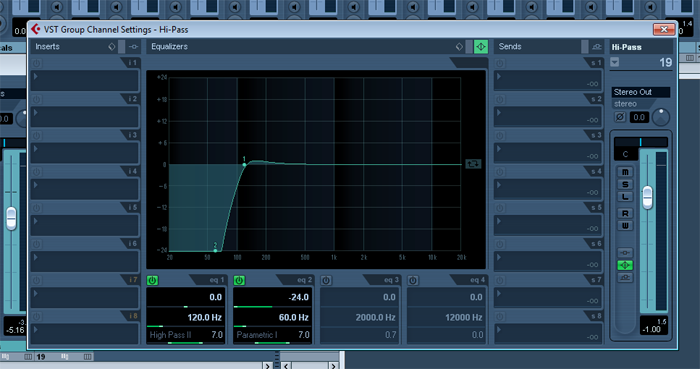Click the -24.0 gain value of eq 2

click(x=298, y=297)
